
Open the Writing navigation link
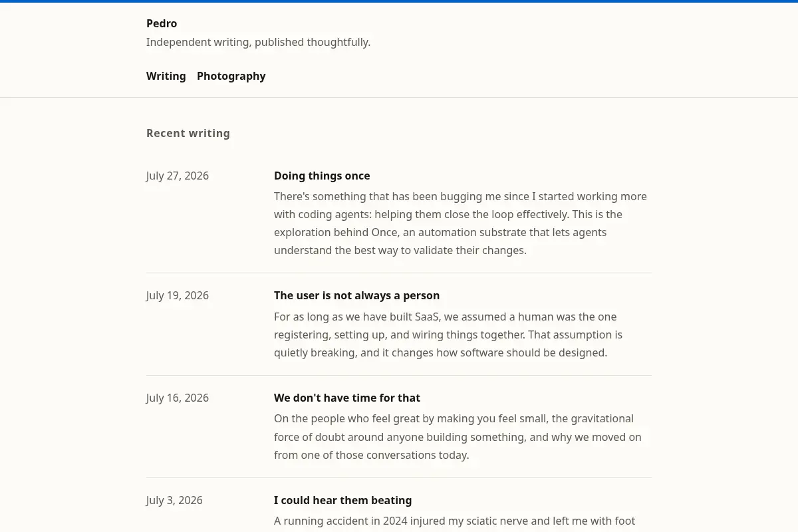166,76
